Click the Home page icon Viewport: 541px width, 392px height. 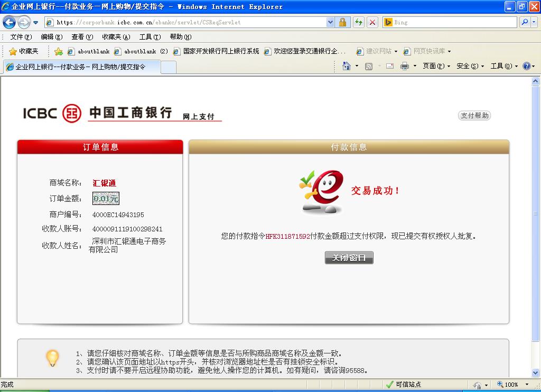pyautogui.click(x=347, y=66)
